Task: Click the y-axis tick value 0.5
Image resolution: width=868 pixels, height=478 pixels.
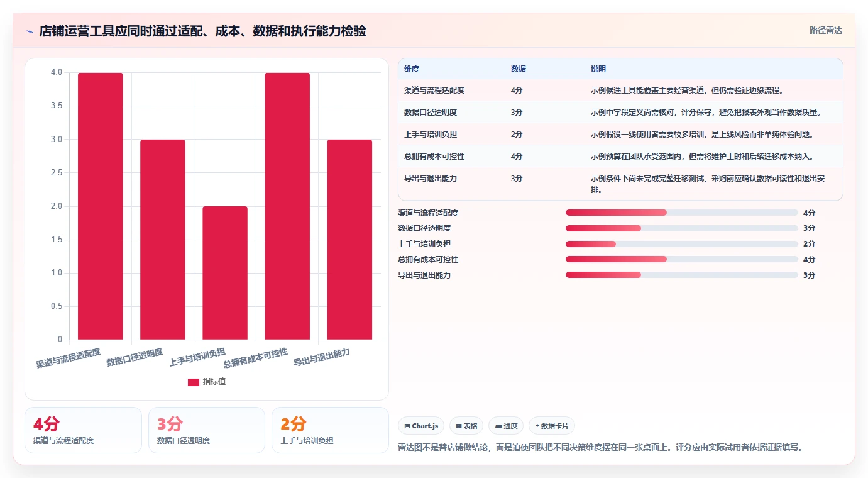Action: point(57,306)
